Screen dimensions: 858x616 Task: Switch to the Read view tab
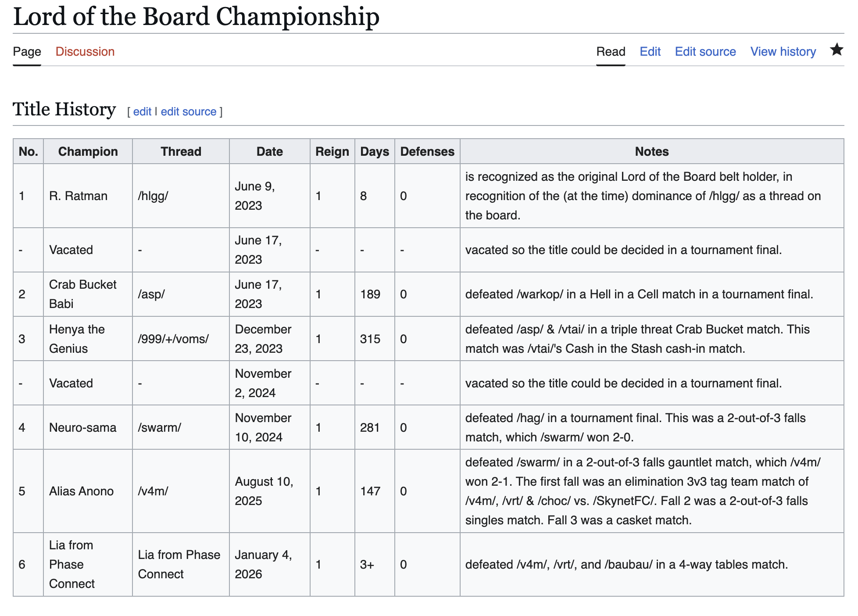click(x=610, y=52)
